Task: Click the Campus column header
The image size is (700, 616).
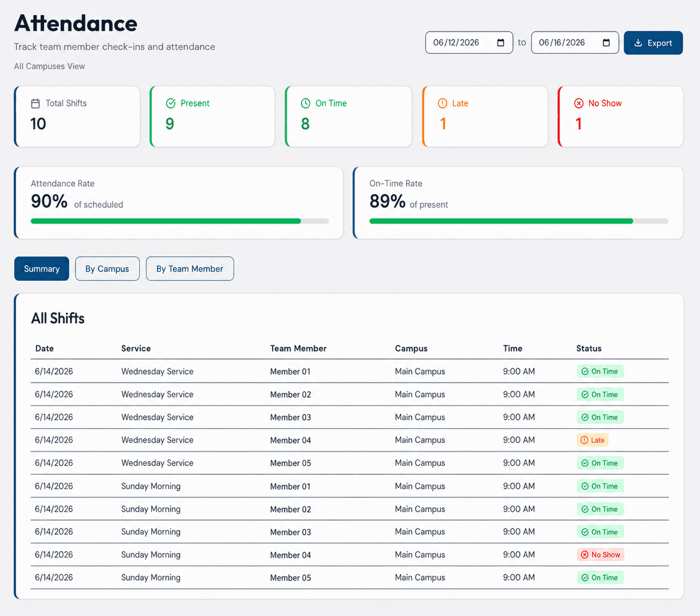Action: point(412,349)
